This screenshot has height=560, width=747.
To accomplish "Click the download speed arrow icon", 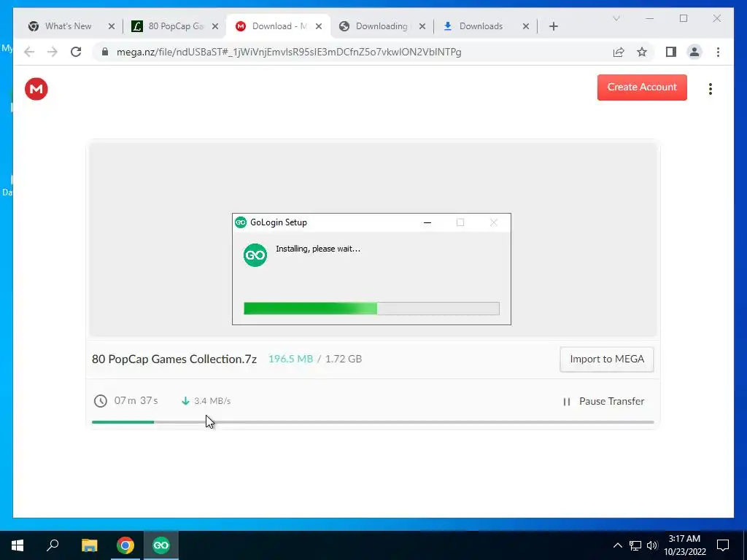I will coord(185,401).
